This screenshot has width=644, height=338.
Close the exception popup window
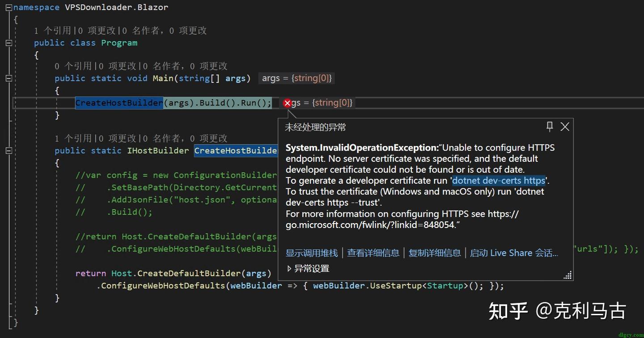click(x=564, y=127)
